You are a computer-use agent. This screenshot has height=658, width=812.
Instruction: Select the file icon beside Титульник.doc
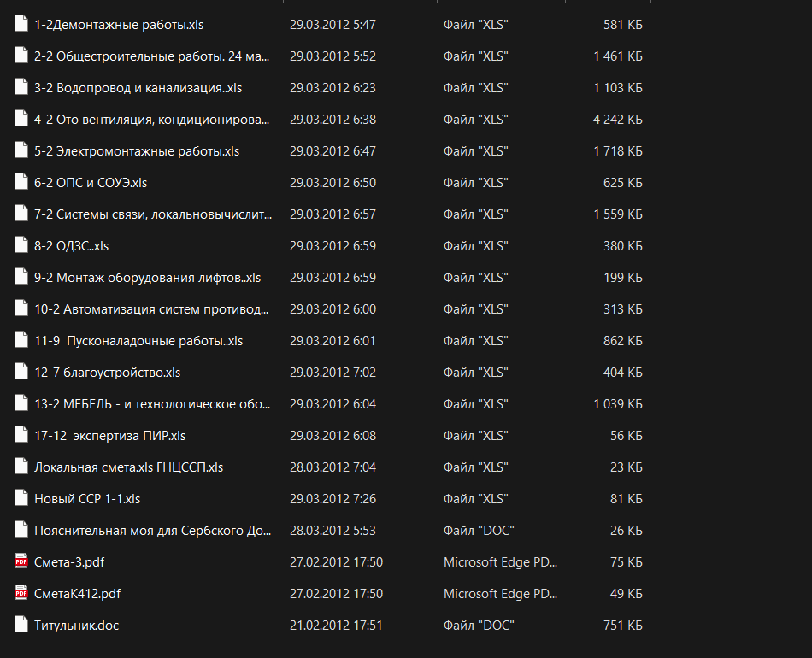coord(21,626)
